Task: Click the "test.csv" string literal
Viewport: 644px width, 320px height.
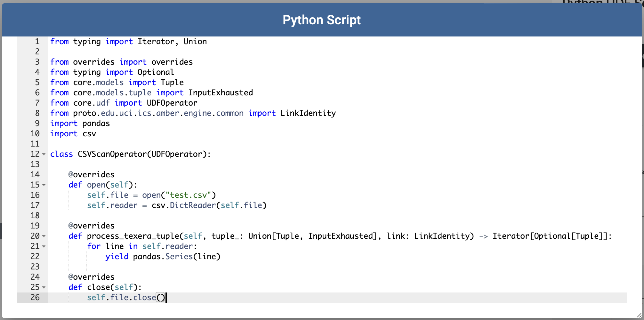Action: (x=188, y=195)
